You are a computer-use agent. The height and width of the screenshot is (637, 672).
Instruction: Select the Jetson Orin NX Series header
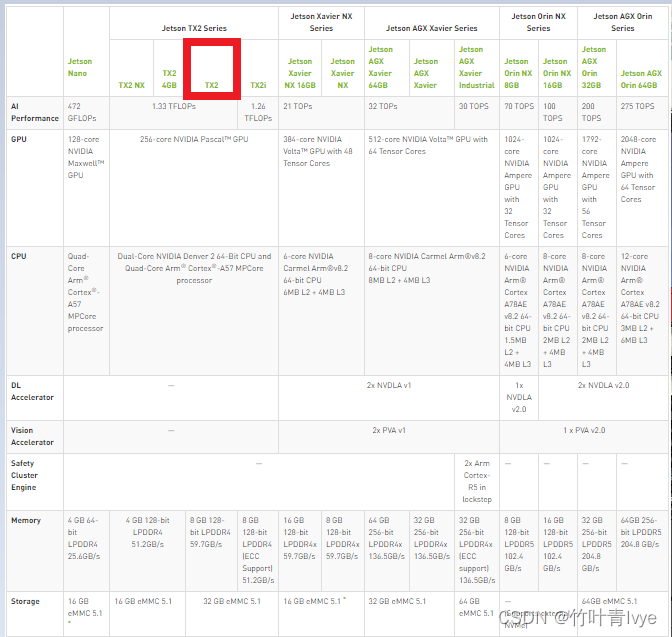click(x=538, y=22)
